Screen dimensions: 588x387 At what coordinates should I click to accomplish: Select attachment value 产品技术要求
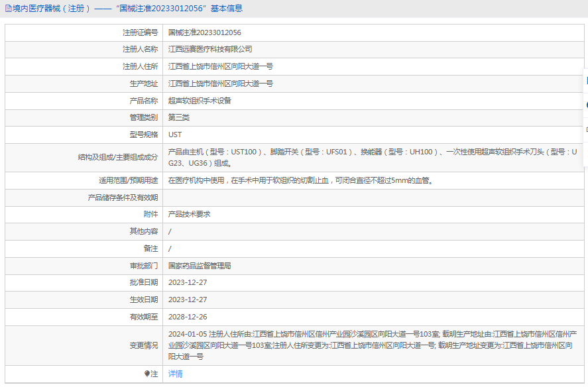coord(190,215)
